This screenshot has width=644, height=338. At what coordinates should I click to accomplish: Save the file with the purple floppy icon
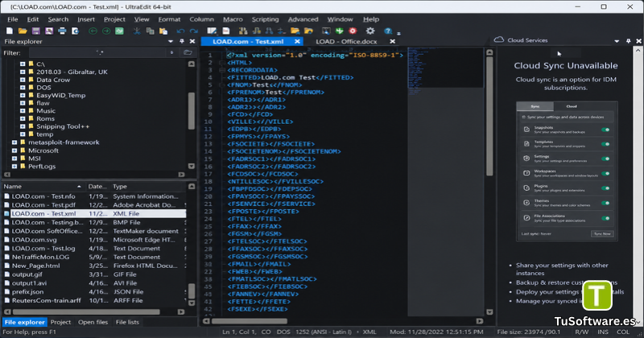coord(35,31)
